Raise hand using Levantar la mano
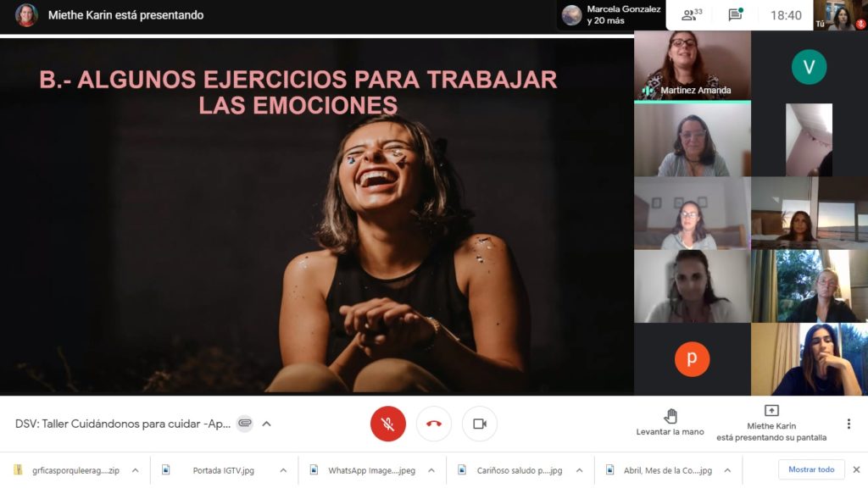Image resolution: width=868 pixels, height=488 pixels. pyautogui.click(x=670, y=422)
